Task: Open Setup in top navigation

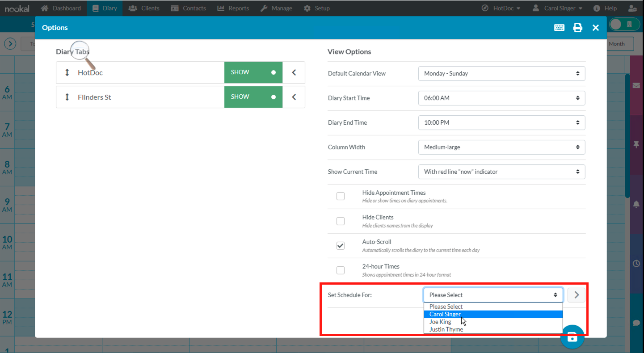Action: [x=316, y=8]
